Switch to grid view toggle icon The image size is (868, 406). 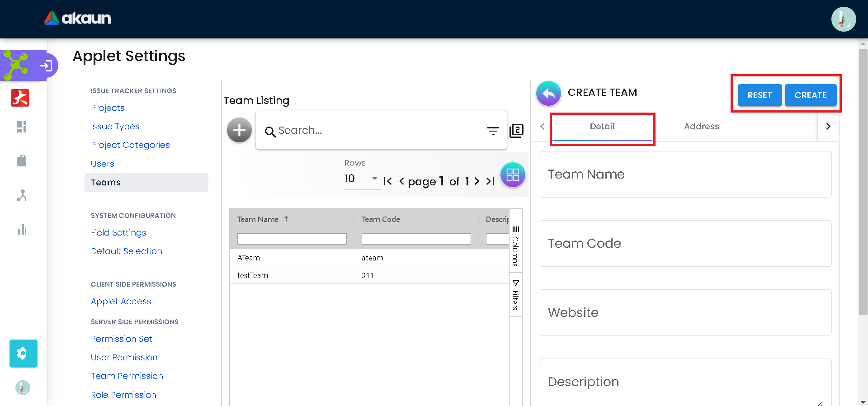click(x=513, y=175)
